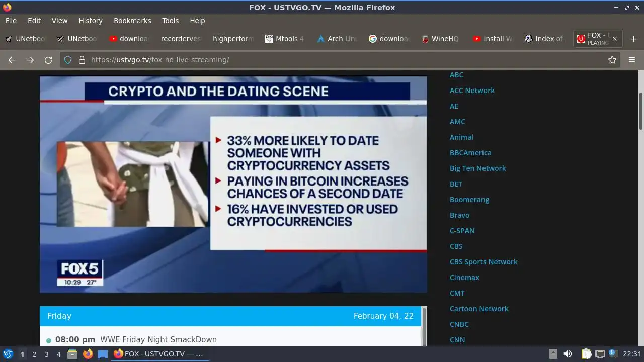This screenshot has height=362, width=644.
Task: Switch to the 'Index of' tab
Action: click(544, 39)
